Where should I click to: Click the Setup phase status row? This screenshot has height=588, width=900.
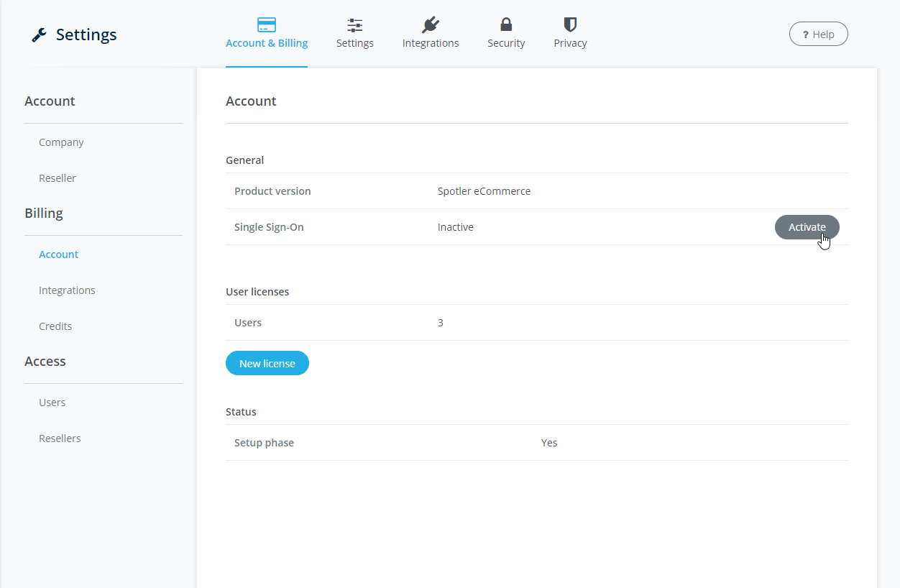(x=536, y=443)
